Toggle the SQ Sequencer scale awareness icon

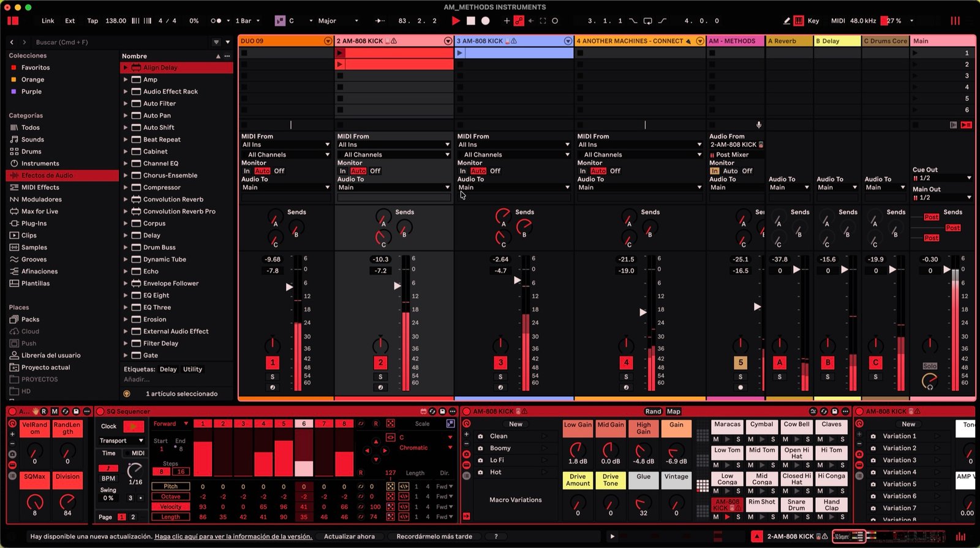pos(450,424)
